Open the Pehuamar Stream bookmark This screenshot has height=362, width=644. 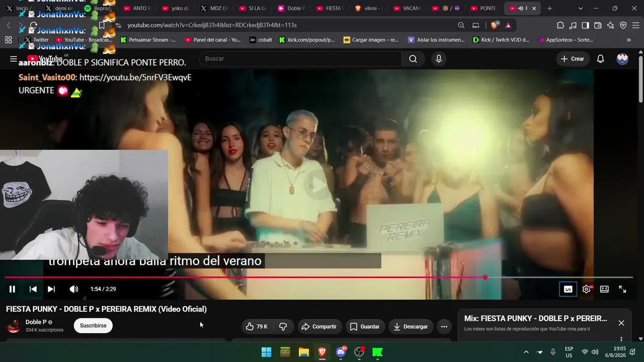[x=148, y=40]
